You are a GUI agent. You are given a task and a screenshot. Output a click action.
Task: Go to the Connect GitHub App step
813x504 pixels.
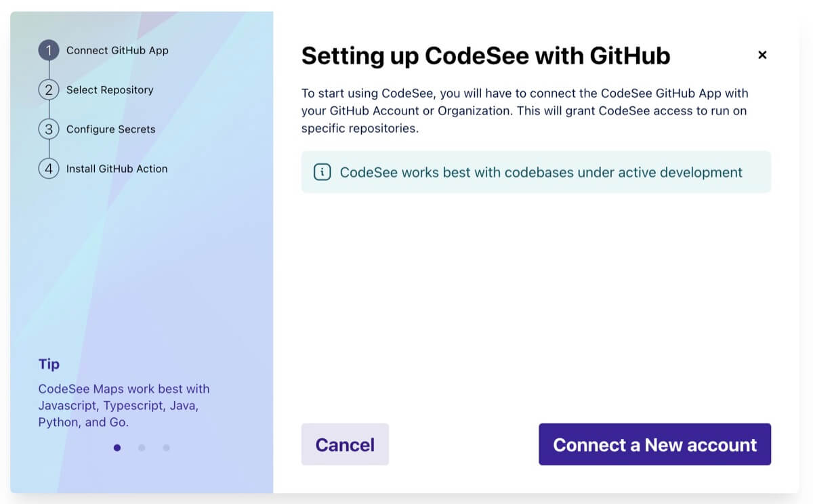coord(117,50)
